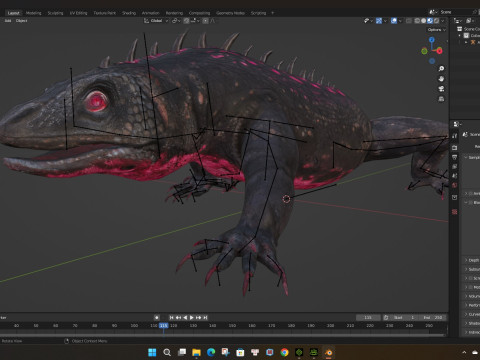Open the View Layer properties tab
The width and height of the screenshot is (480, 360).
tap(455, 166)
